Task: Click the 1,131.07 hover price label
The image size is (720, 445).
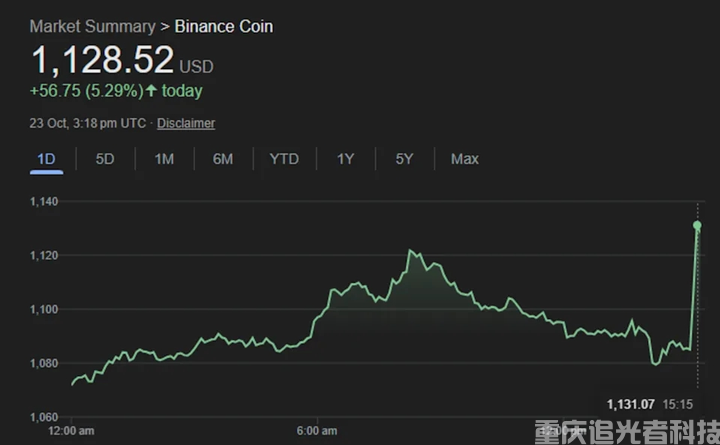Action: 630,404
